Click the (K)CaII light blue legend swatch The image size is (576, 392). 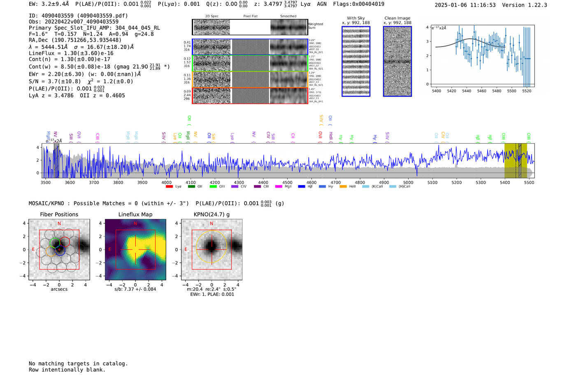(x=366, y=187)
